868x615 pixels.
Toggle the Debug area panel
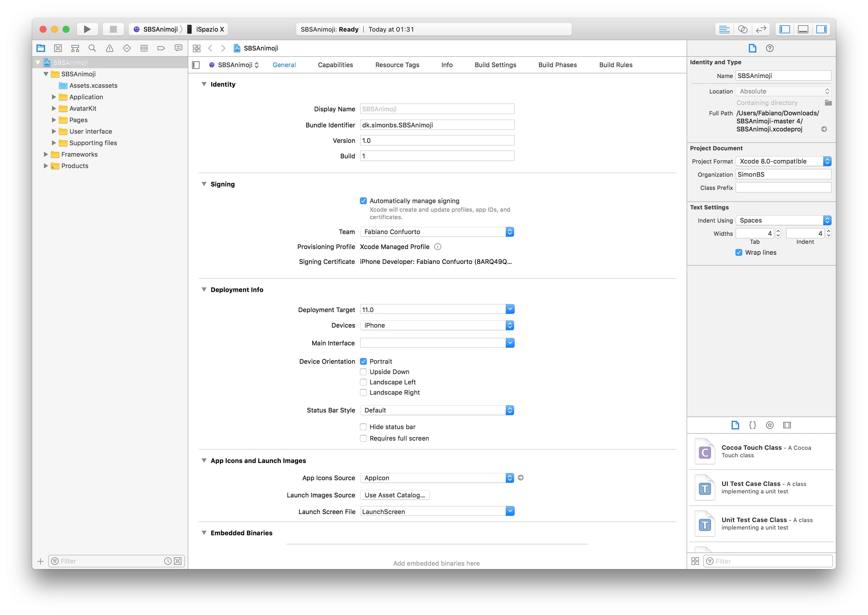[x=803, y=29]
